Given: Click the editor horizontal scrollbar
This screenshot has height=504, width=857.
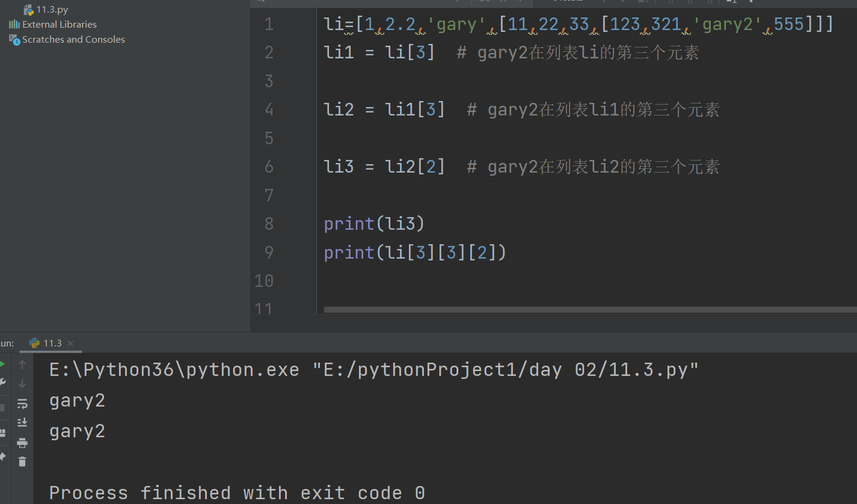Looking at the screenshot, I should pyautogui.click(x=590, y=310).
